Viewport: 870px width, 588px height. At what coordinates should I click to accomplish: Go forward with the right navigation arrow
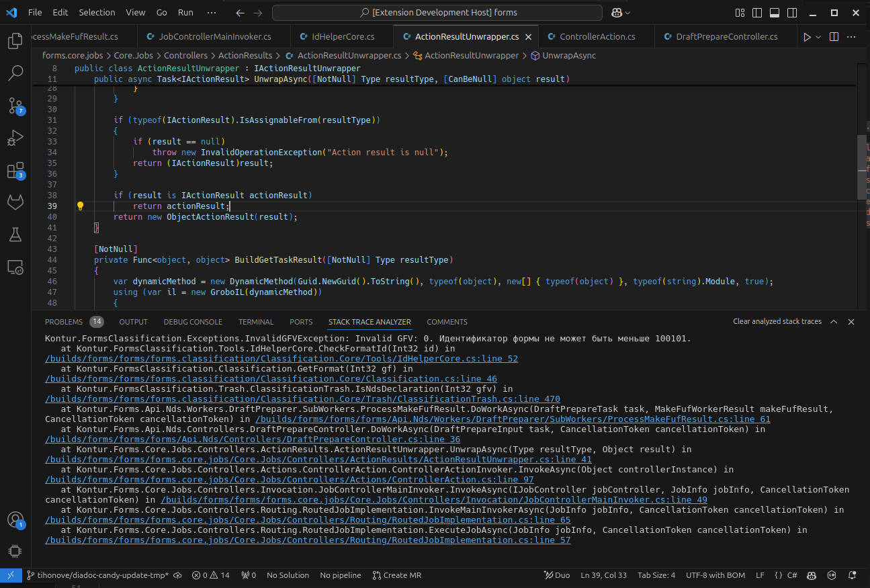coord(259,12)
